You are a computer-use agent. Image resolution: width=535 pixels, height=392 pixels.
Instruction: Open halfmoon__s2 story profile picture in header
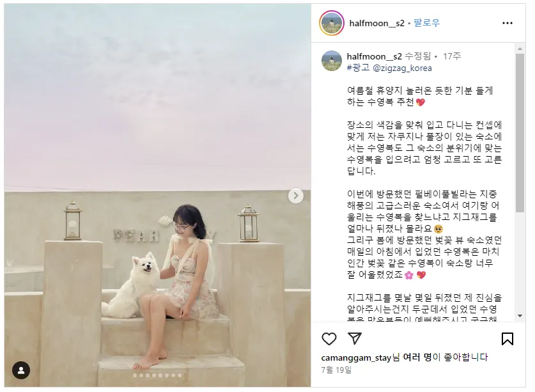(332, 23)
